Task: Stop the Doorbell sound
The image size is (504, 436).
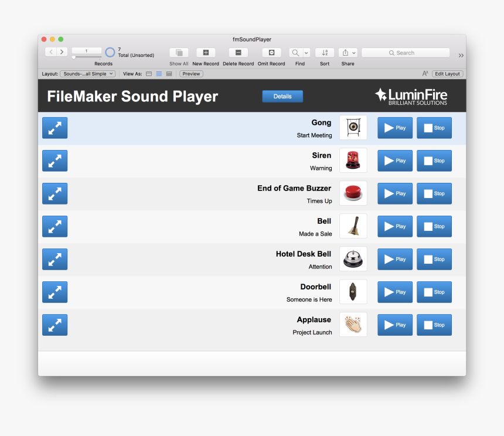Action: coord(434,292)
